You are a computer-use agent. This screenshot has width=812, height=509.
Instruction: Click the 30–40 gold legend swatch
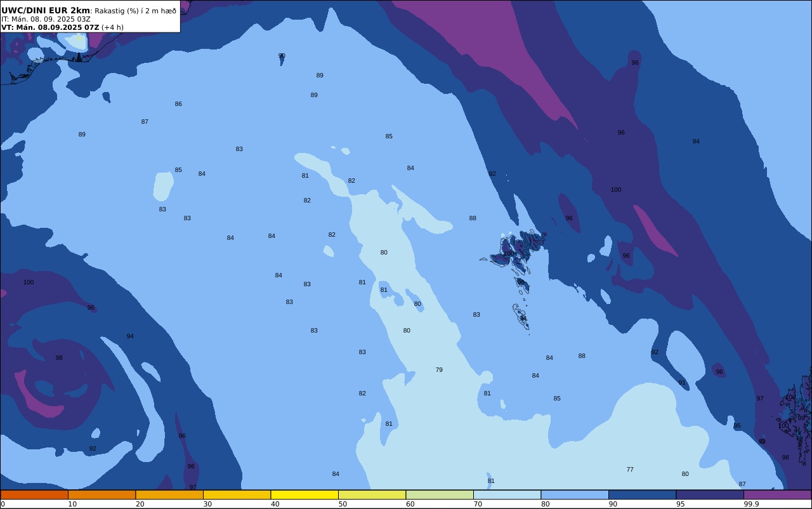pos(237,494)
